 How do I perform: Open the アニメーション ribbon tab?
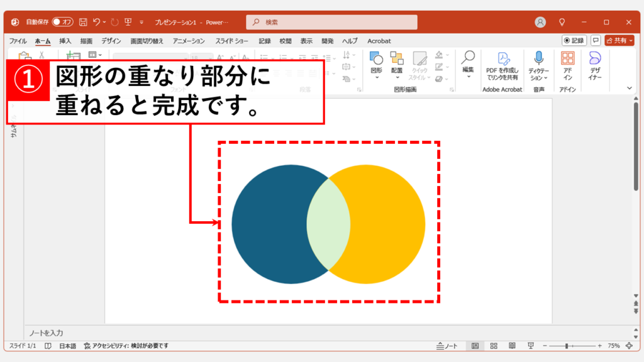click(x=189, y=41)
